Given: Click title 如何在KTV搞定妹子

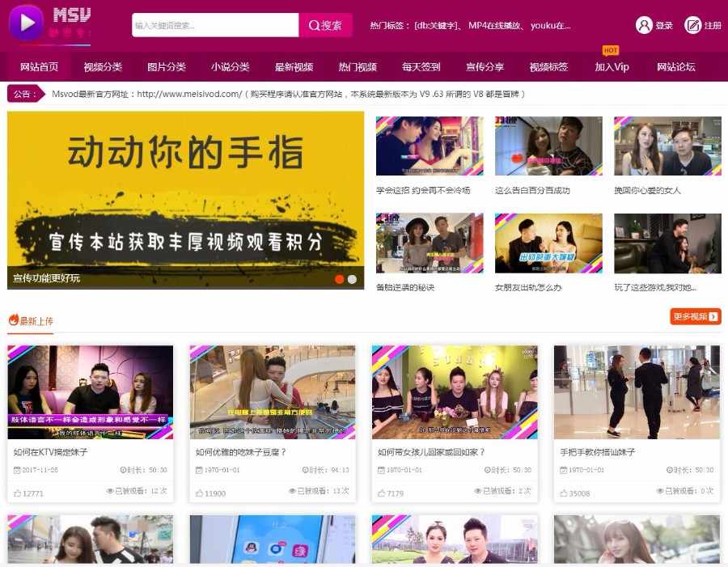Looking at the screenshot, I should [50, 452].
